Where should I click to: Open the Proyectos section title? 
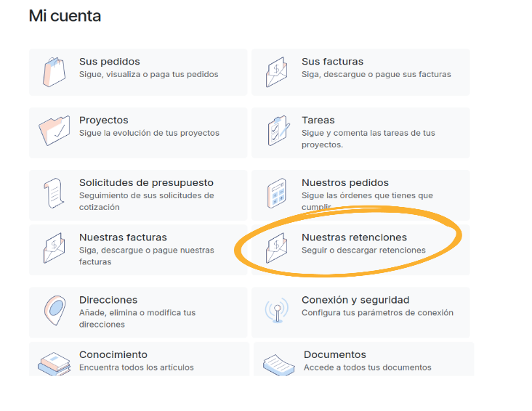pos(104,120)
